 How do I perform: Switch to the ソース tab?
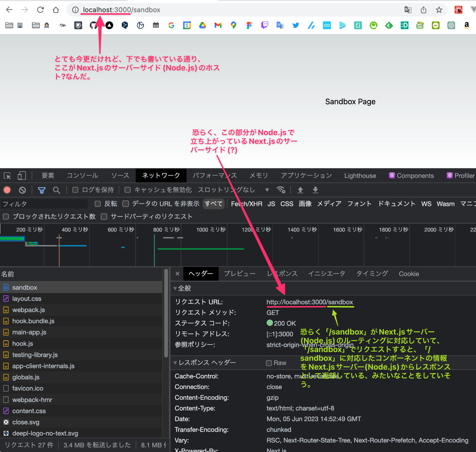pyautogui.click(x=120, y=176)
